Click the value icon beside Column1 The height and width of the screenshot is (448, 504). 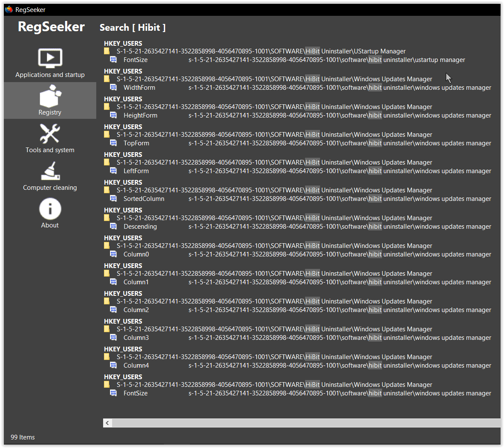[113, 282]
